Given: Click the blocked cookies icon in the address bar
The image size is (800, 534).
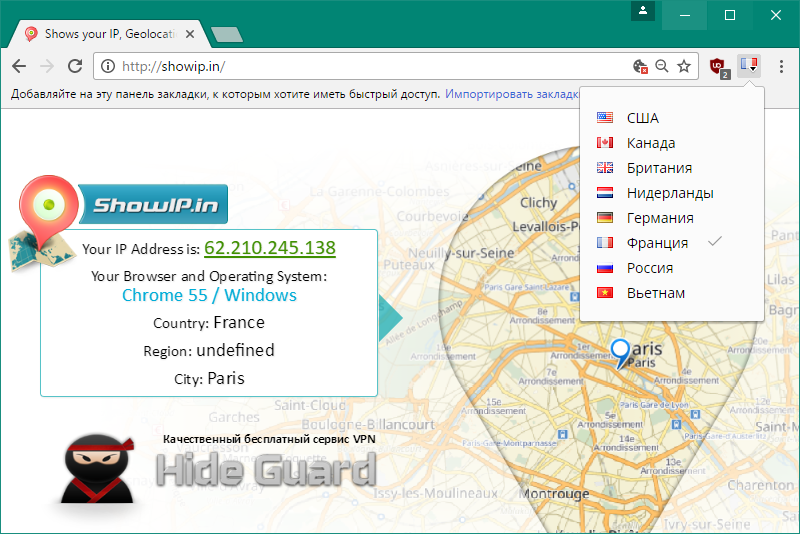Looking at the screenshot, I should 640,66.
